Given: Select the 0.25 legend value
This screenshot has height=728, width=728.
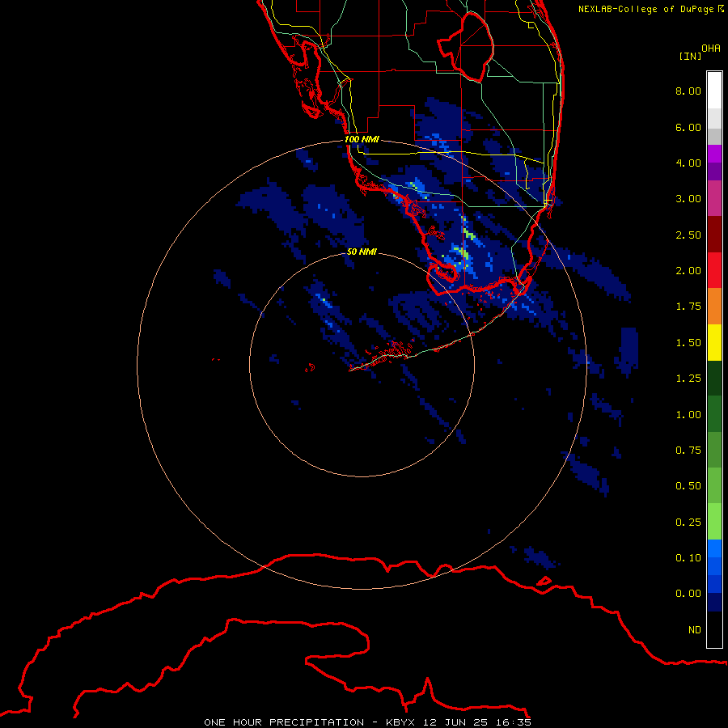Looking at the screenshot, I should [x=688, y=523].
